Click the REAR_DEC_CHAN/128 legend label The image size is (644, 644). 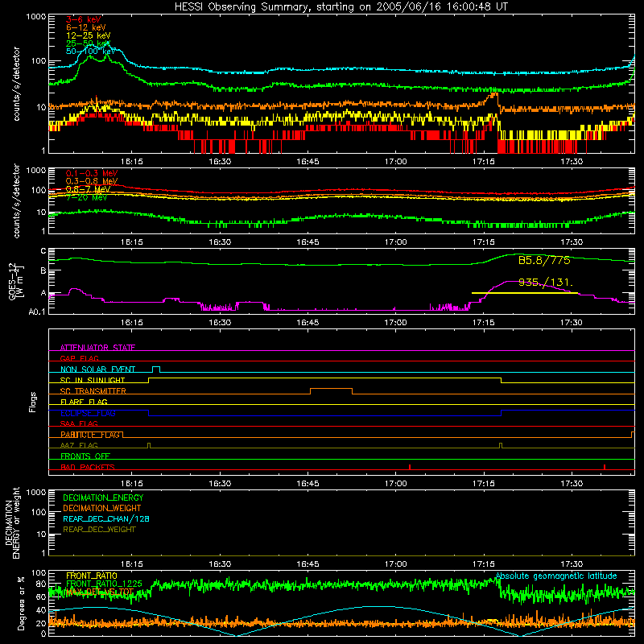106,518
